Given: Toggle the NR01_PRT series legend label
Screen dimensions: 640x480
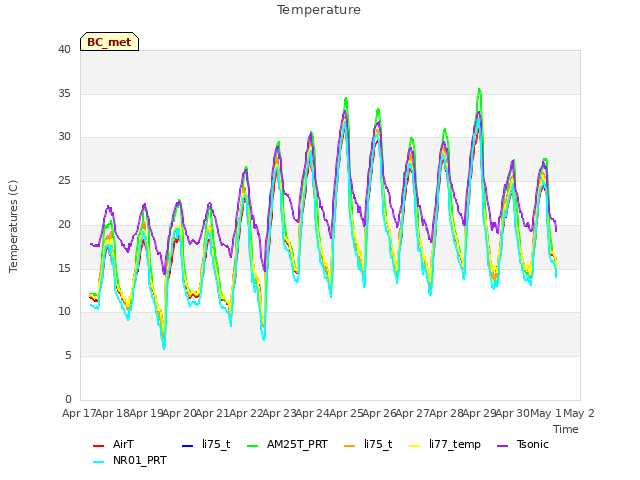Looking at the screenshot, I should [x=140, y=460].
